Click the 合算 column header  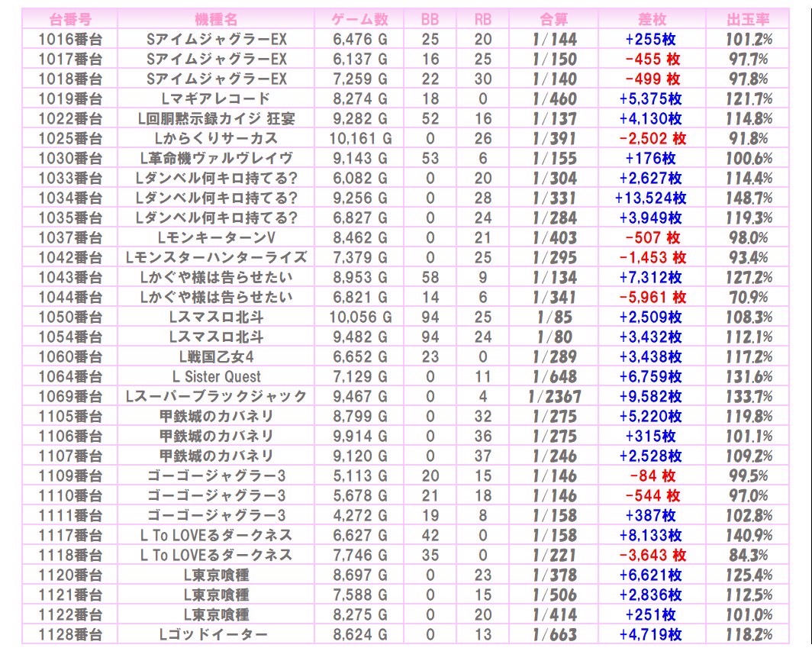click(553, 20)
